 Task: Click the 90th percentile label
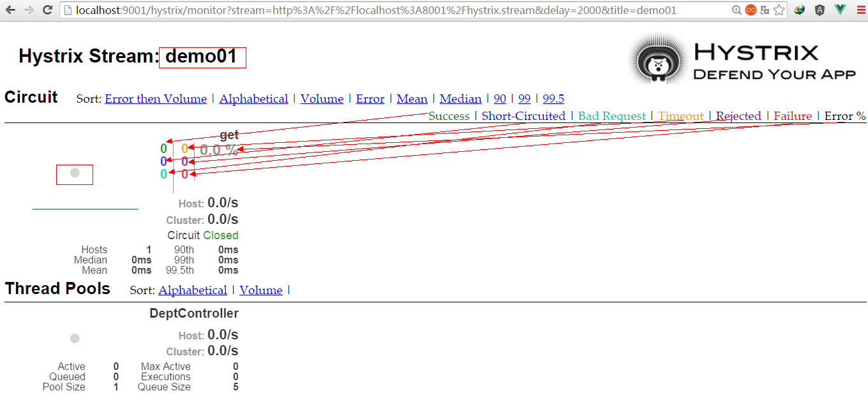[184, 250]
